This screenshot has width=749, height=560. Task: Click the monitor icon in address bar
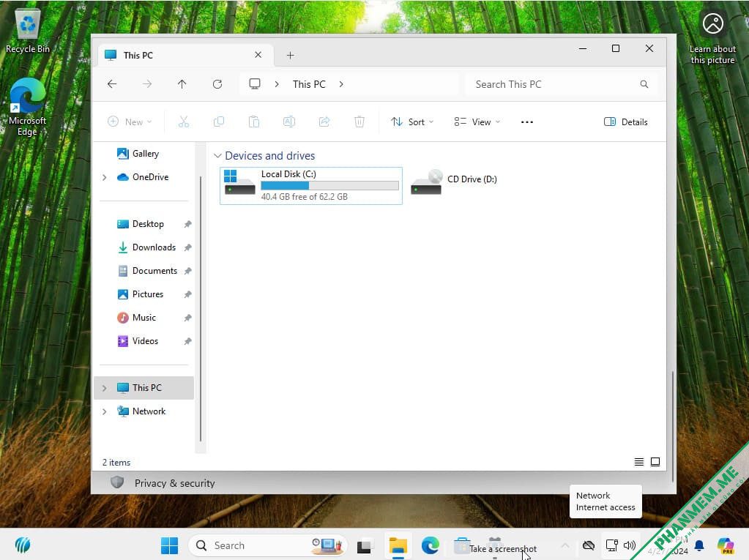pos(255,84)
